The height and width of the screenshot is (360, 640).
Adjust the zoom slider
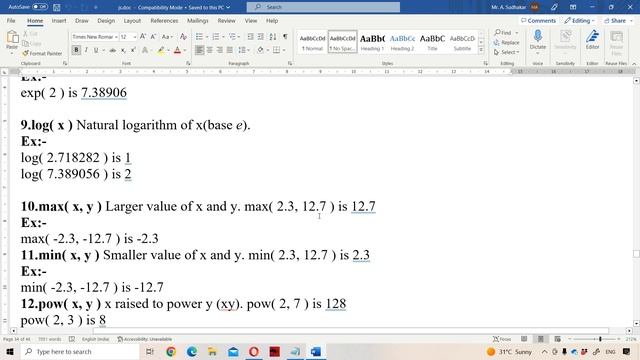click(x=600, y=339)
